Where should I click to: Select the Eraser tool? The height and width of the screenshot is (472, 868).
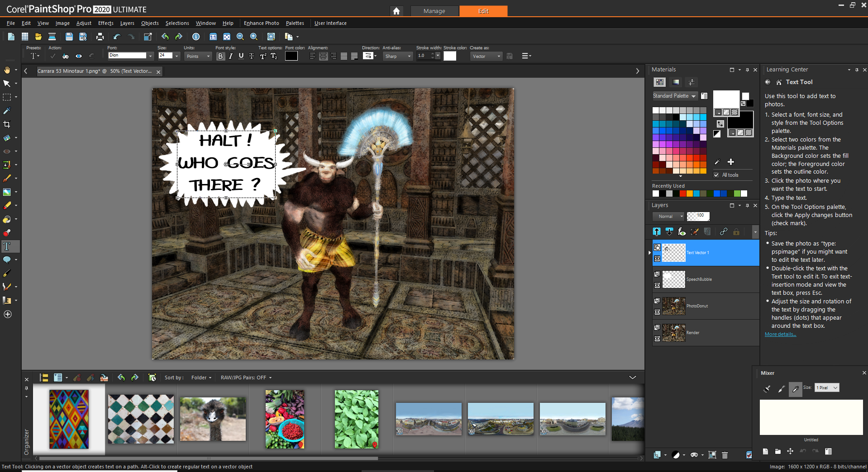click(7, 206)
